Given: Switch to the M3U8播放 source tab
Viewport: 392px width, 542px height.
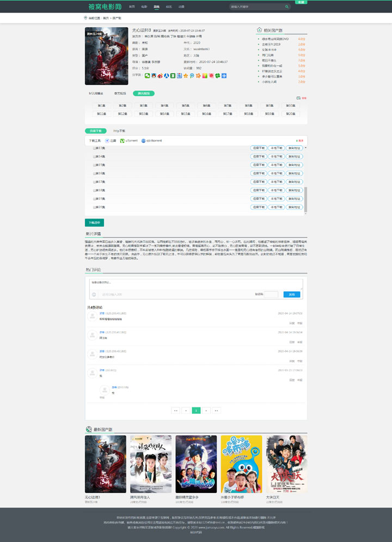Looking at the screenshot, I should (x=96, y=94).
